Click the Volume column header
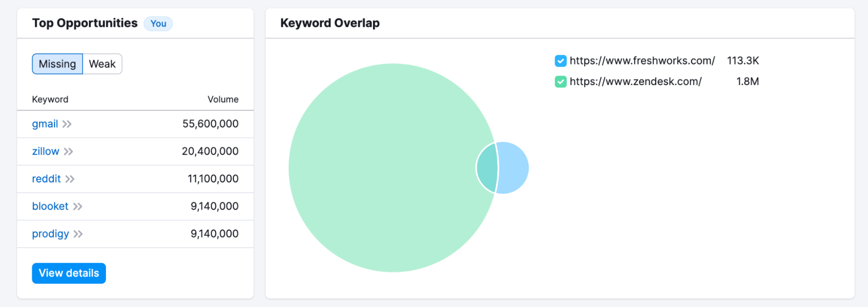Image resolution: width=868 pixels, height=307 pixels. [223, 99]
